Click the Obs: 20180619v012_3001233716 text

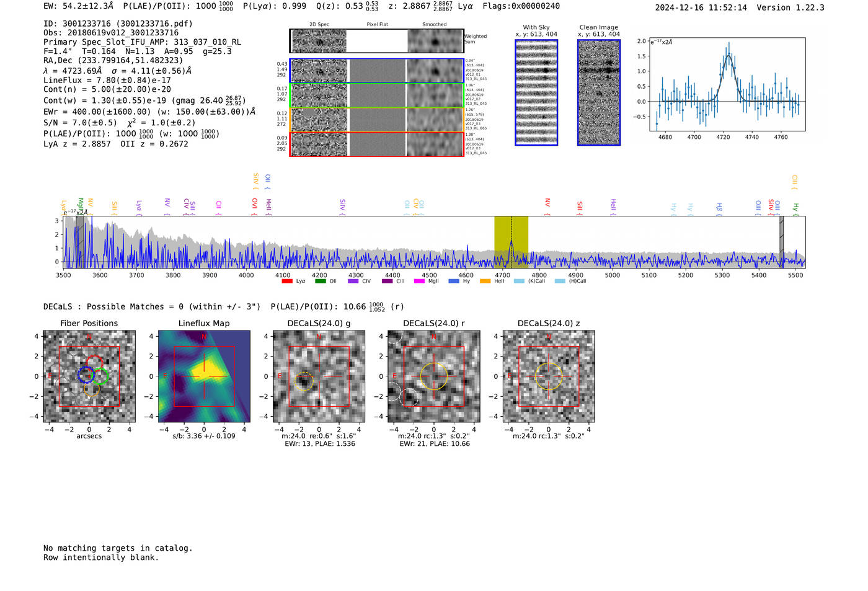point(111,33)
